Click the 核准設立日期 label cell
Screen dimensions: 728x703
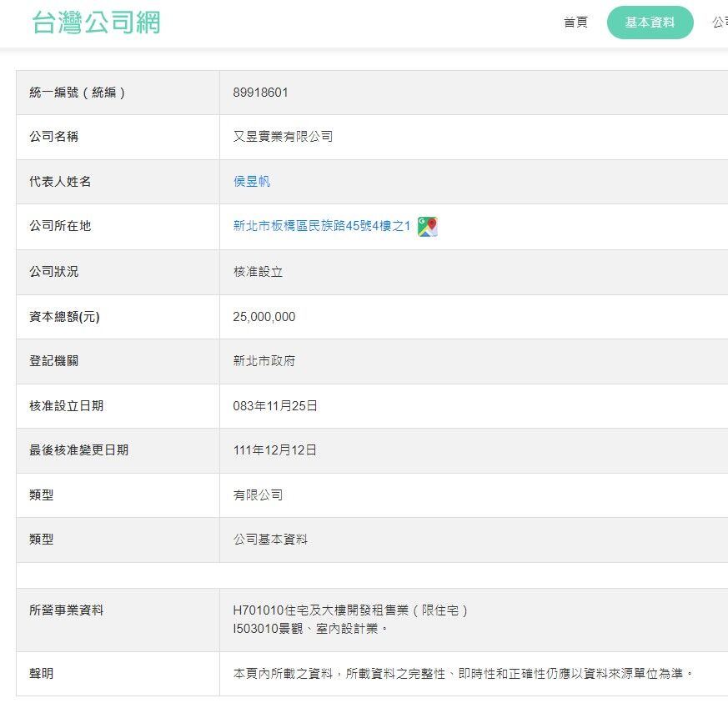[118, 406]
